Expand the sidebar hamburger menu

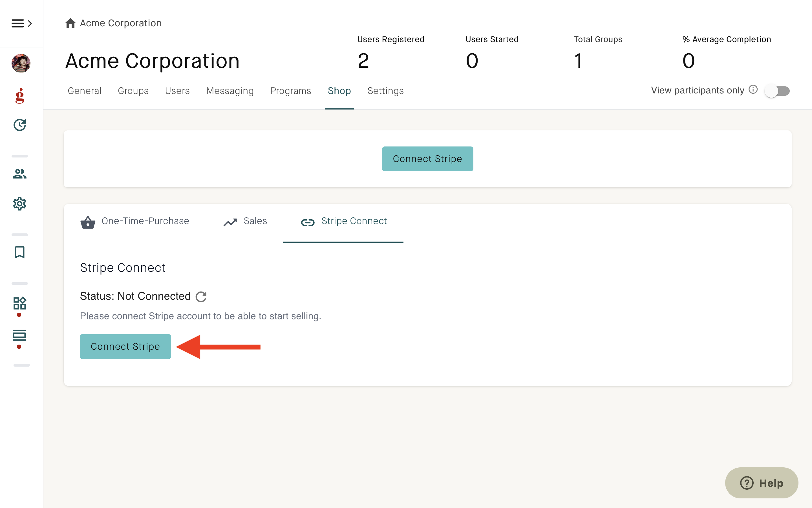(x=21, y=23)
